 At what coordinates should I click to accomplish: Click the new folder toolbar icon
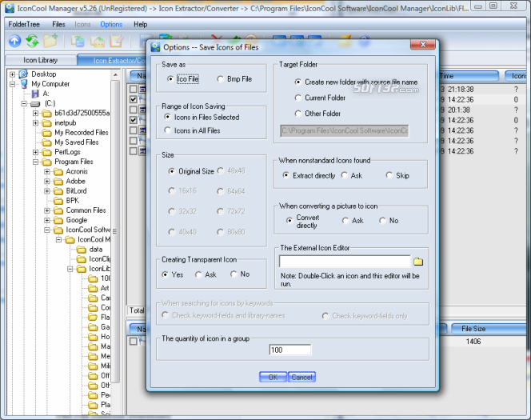pyautogui.click(x=50, y=41)
